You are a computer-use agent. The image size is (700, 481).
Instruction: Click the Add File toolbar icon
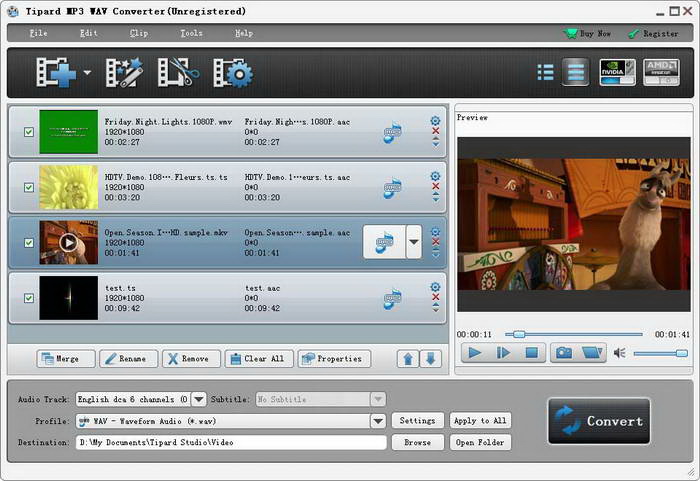click(x=56, y=73)
